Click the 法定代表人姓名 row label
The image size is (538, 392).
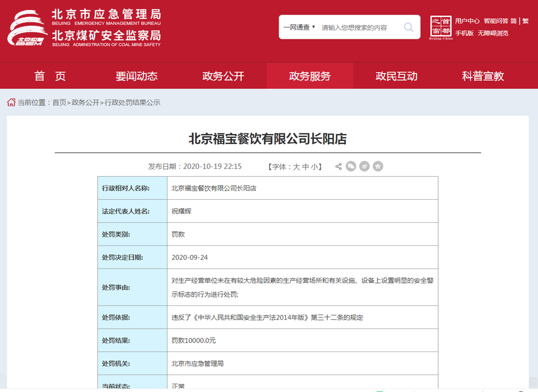point(126,211)
